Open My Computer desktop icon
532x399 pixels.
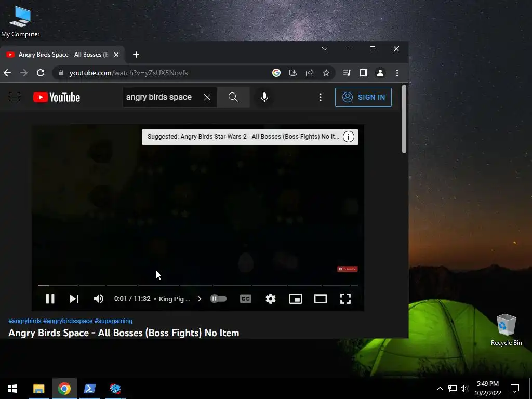click(20, 21)
